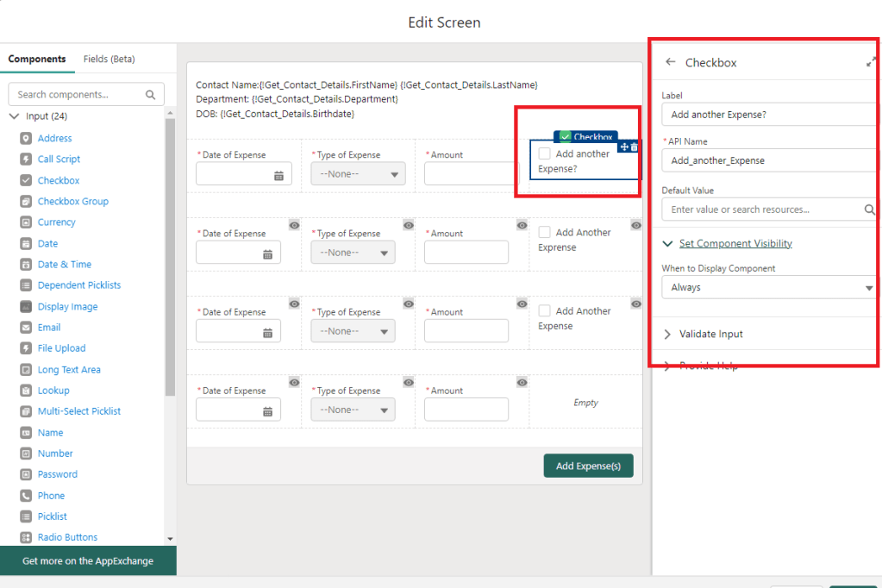Open 'Get more on the AppExchange' link

point(88,561)
